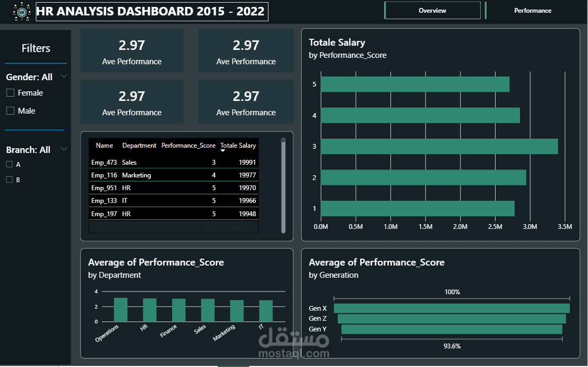Image resolution: width=588 pixels, height=367 pixels.
Task: Sort table by Department column header
Action: 139,146
